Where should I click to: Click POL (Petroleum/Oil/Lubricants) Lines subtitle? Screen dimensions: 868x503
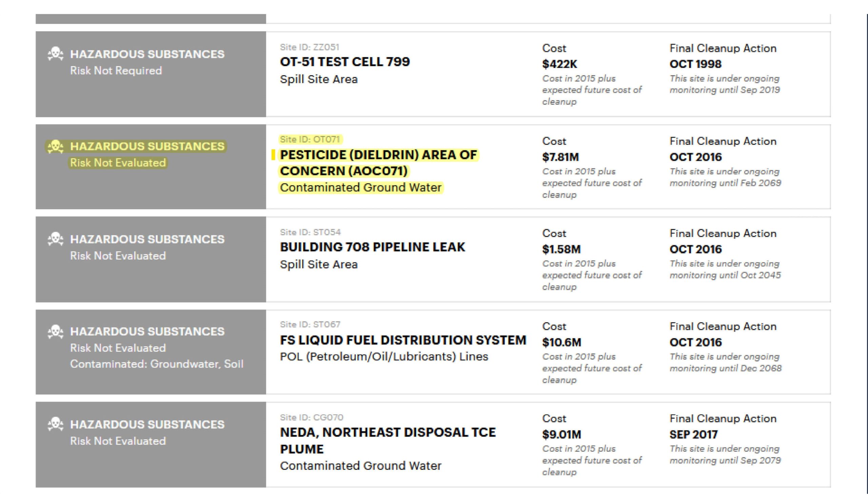click(x=384, y=356)
